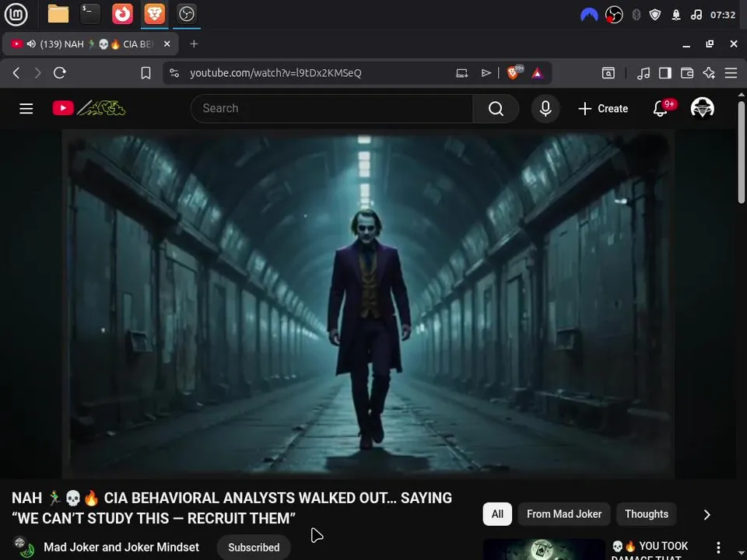Open more options for YOU TOOK video
The image size is (747, 560).
click(718, 548)
